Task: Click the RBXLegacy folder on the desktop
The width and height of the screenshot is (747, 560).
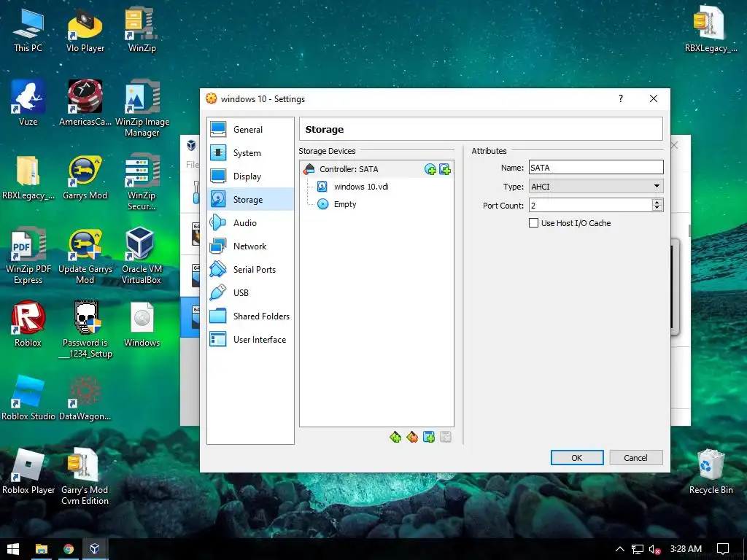Action: point(28,177)
